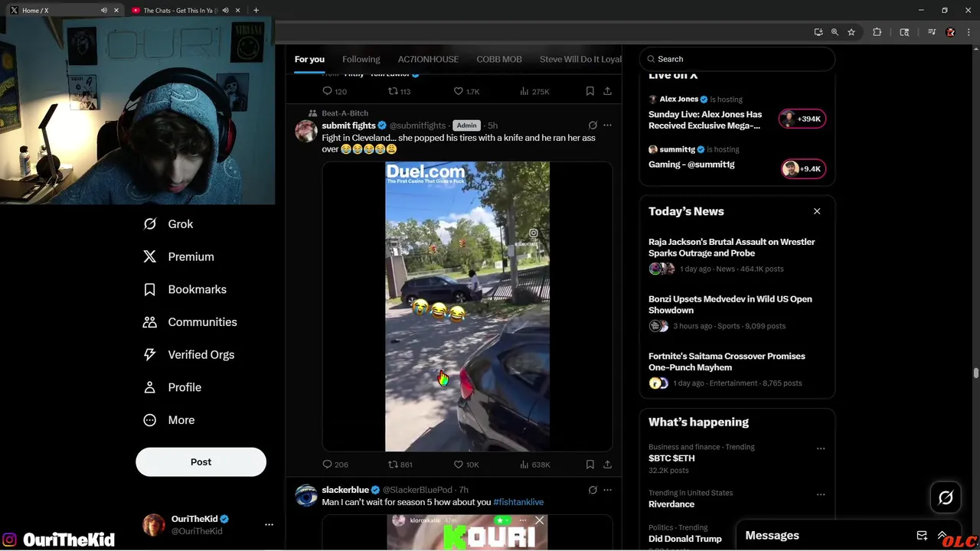Open the More menu in sidebar
Screen dimensions: 980x551
click(x=168, y=420)
